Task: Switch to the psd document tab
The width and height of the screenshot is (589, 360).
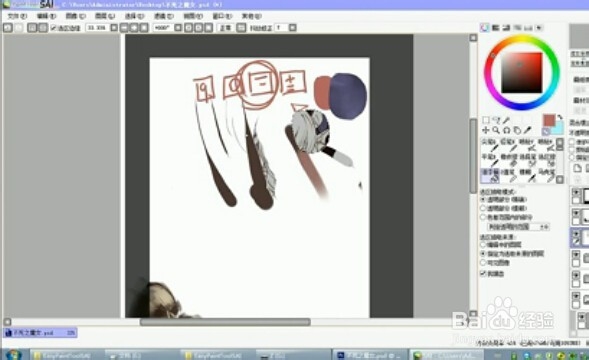Action: click(x=40, y=333)
